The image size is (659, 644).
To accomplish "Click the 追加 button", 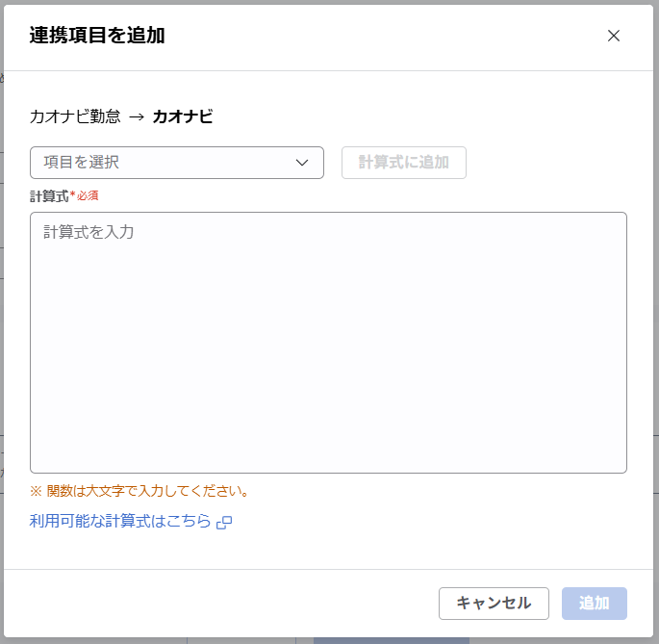I will pos(595,604).
